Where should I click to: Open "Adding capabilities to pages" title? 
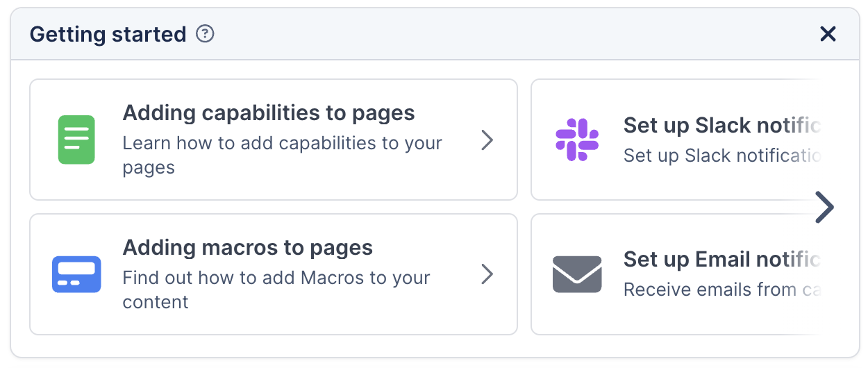268,113
